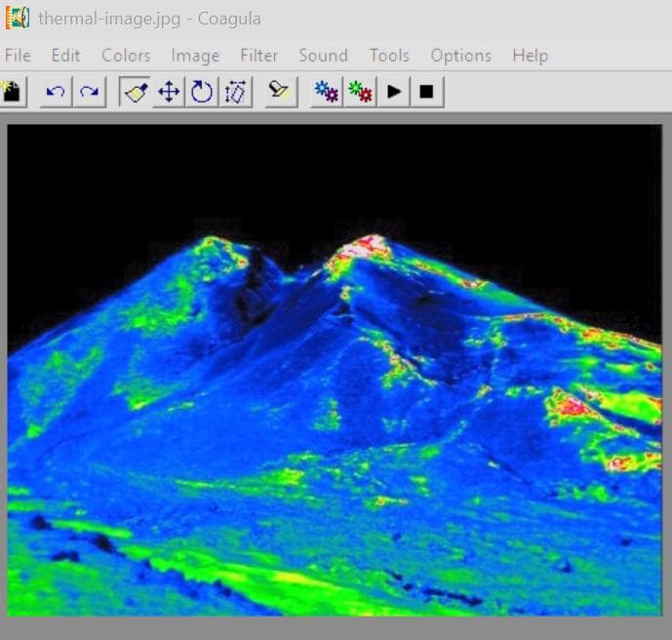The image size is (672, 640).
Task: Redo the last undone edit
Action: tap(90, 92)
